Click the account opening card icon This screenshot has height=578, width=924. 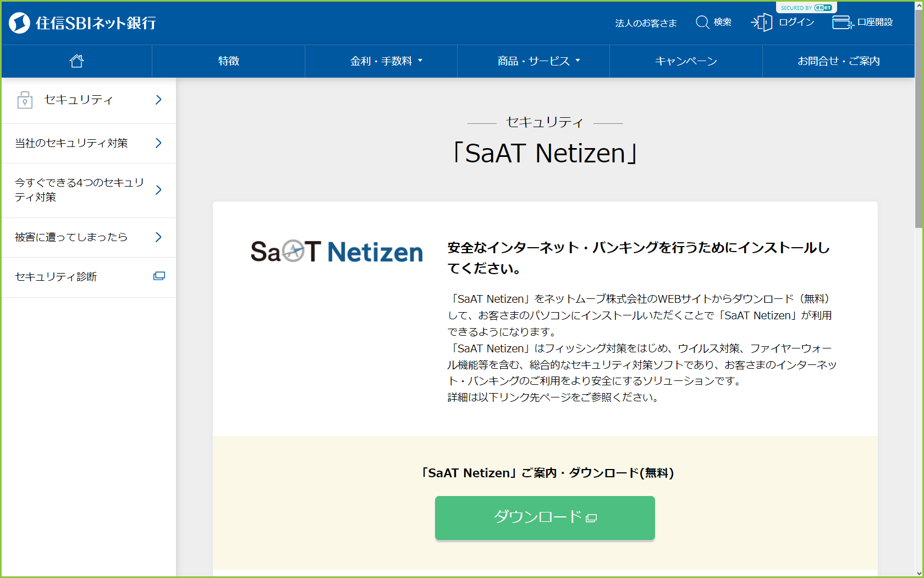point(843,23)
